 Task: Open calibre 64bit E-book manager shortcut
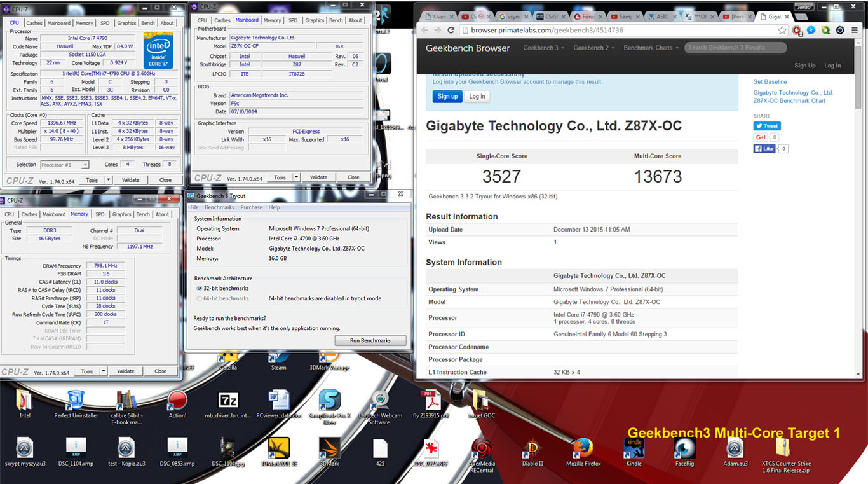[126, 407]
